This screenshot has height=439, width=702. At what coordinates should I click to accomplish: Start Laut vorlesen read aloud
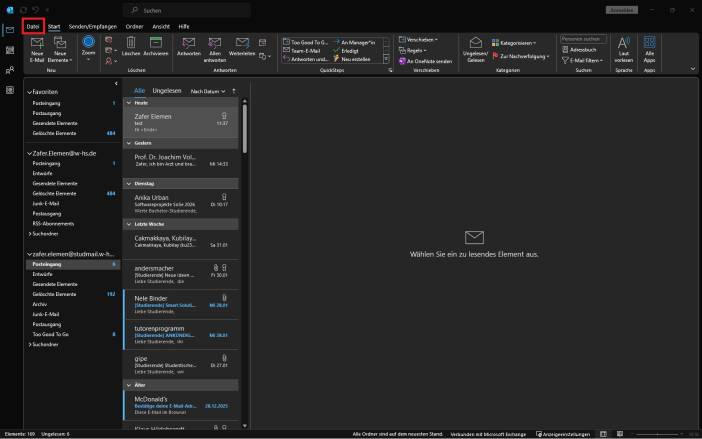click(x=623, y=47)
